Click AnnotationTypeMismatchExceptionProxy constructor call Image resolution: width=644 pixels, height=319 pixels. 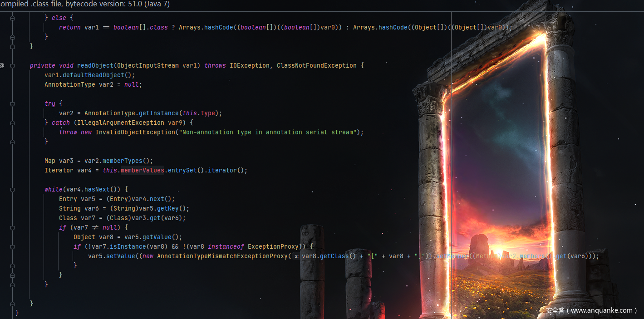tap(222, 256)
